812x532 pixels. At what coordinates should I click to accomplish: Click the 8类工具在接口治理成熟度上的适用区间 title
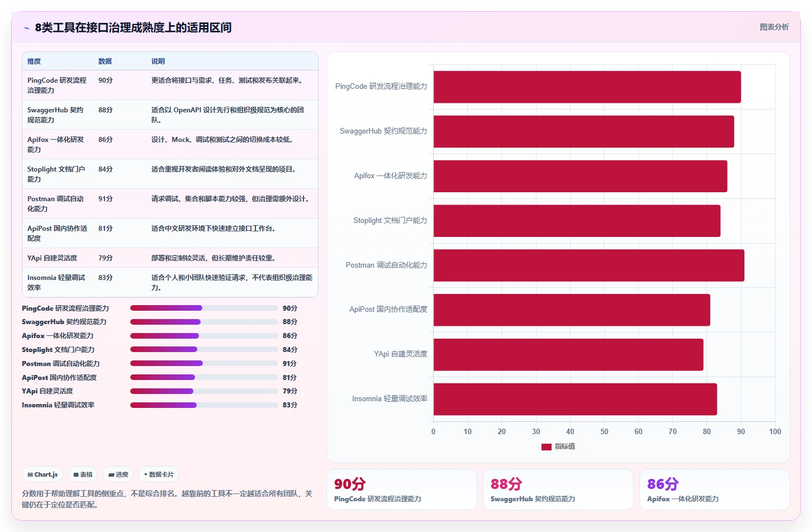pos(133,27)
